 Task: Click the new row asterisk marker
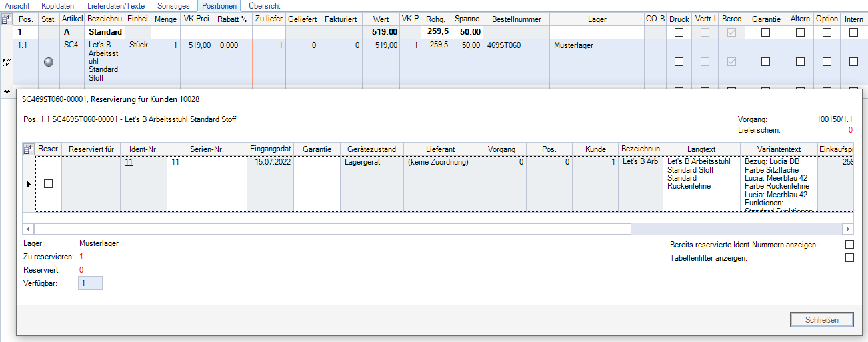tap(6, 91)
